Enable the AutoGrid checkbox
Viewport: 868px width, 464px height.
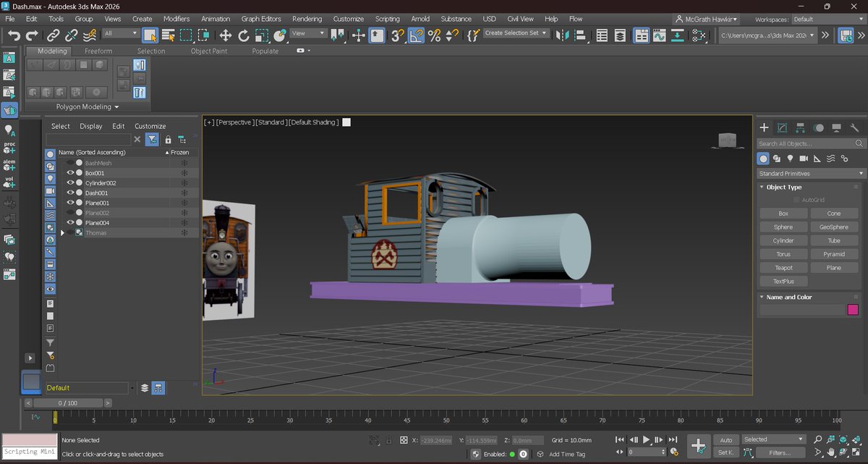pyautogui.click(x=797, y=200)
